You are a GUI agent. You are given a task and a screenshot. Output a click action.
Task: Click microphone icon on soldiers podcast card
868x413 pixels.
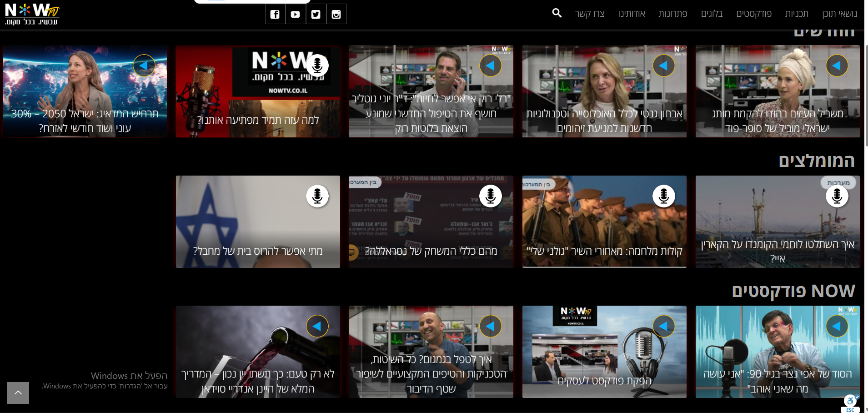click(x=664, y=196)
